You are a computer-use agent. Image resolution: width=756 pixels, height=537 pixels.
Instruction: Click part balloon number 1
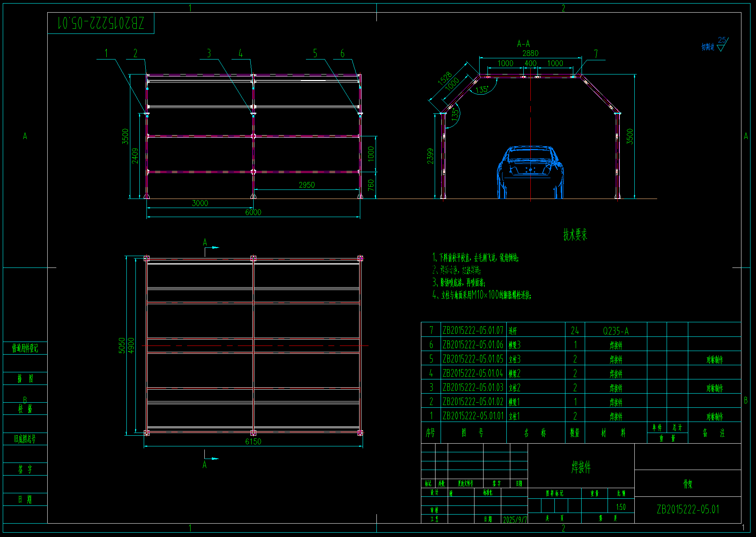pyautogui.click(x=106, y=53)
